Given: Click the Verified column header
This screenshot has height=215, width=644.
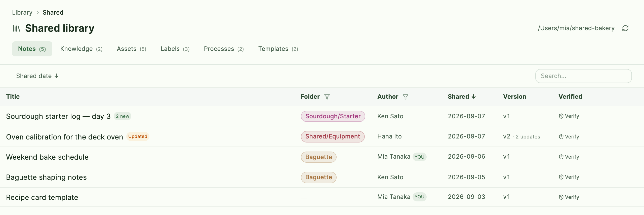Looking at the screenshot, I should (x=570, y=97).
